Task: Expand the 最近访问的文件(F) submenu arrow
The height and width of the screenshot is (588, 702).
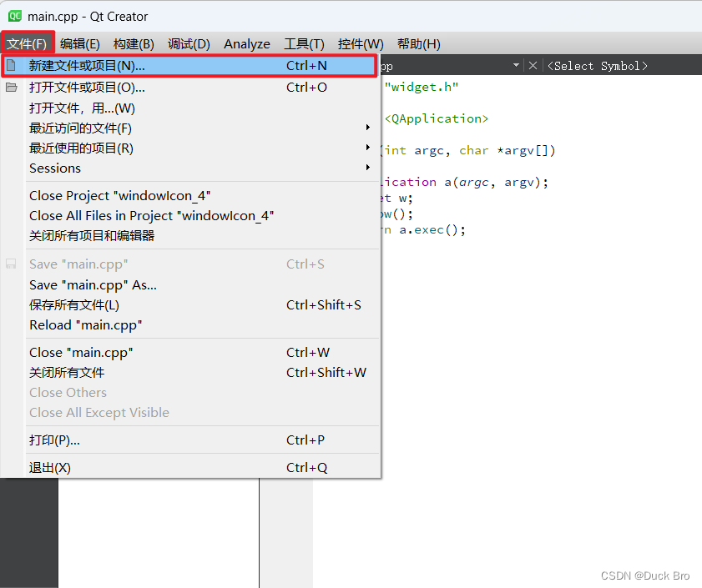Action: (x=368, y=128)
